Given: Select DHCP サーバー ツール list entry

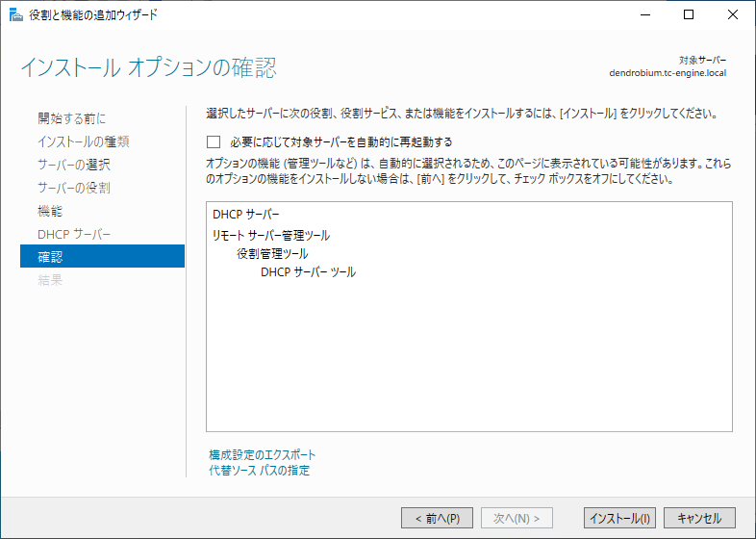Looking at the screenshot, I should (x=308, y=272).
